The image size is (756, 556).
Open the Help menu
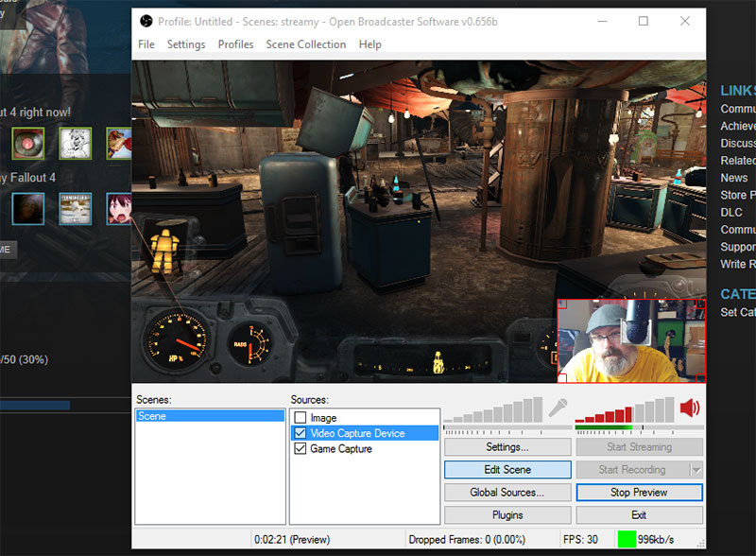click(x=369, y=44)
